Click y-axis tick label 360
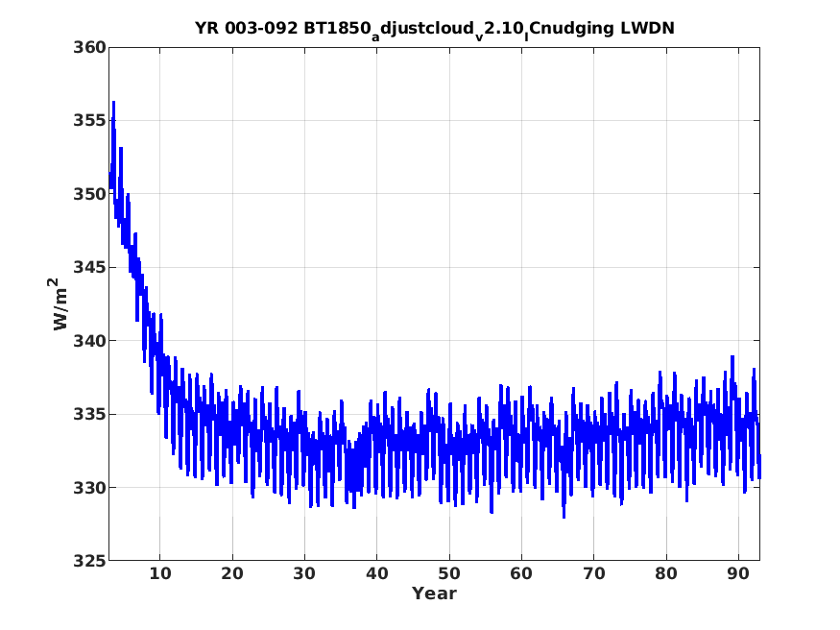Image resolution: width=840 pixels, height=630 pixels. 90,48
